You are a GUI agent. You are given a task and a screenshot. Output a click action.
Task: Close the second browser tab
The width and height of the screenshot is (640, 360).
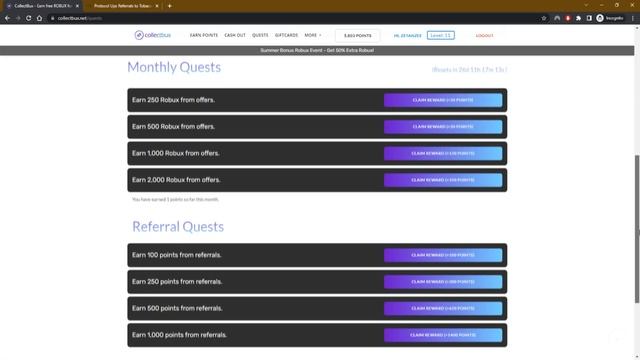[157, 6]
